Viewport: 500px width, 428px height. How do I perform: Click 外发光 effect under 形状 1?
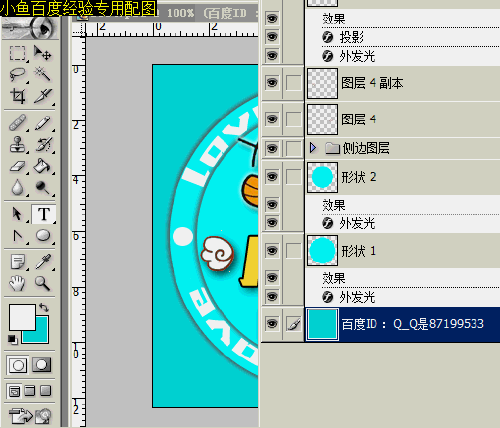[x=357, y=297]
